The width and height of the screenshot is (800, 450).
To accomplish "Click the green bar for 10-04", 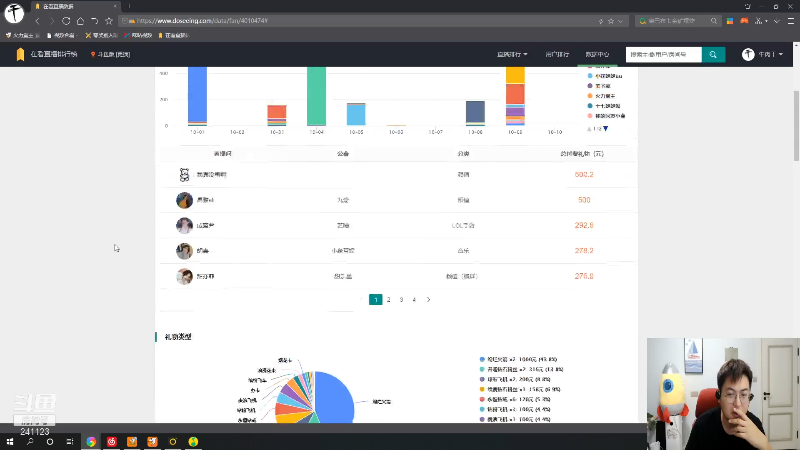I will (x=316, y=96).
